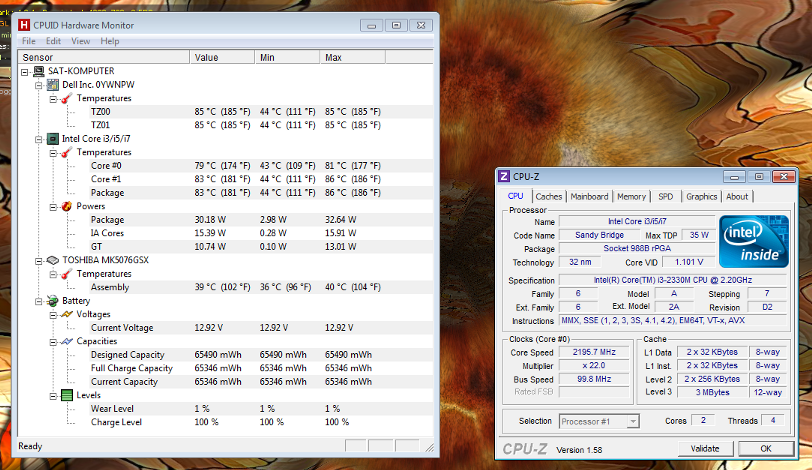The height and width of the screenshot is (470, 812).
Task: Switch to the Caches tab in CPU-Z
Action: tap(548, 197)
